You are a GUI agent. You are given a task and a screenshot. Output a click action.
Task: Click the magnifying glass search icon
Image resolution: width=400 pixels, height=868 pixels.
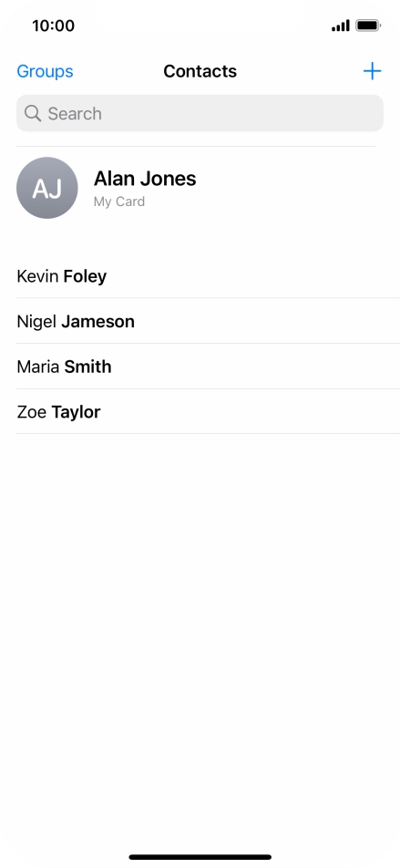pyautogui.click(x=33, y=113)
